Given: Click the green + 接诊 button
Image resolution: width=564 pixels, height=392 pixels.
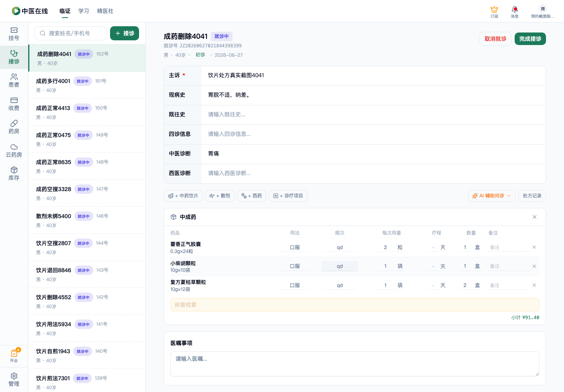Looking at the screenshot, I should tap(125, 33).
